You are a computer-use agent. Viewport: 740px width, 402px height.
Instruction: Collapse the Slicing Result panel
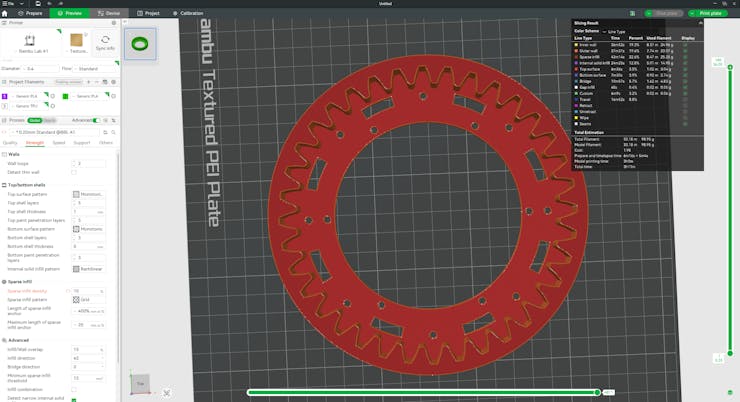point(700,23)
